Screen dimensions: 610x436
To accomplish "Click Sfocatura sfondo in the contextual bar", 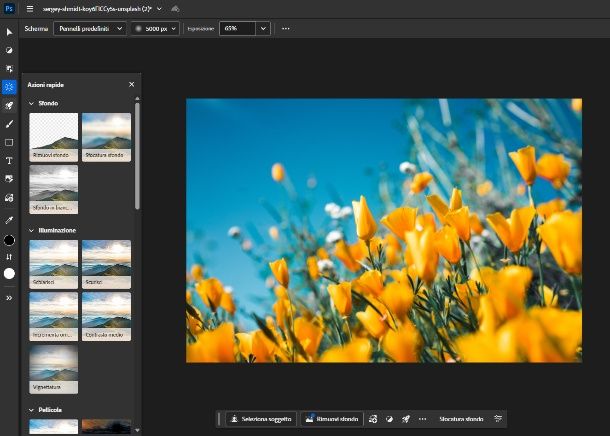I will tap(461, 419).
